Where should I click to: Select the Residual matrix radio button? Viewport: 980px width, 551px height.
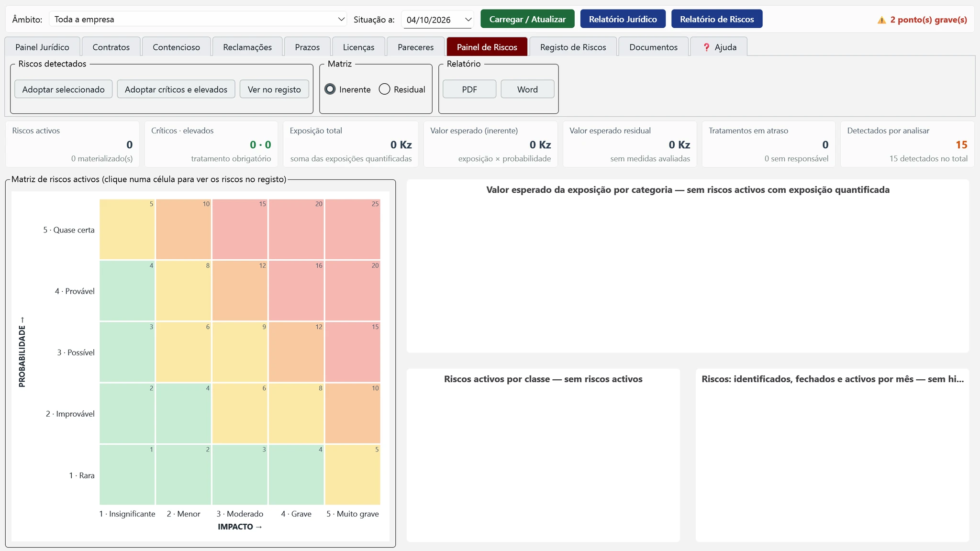click(x=384, y=89)
